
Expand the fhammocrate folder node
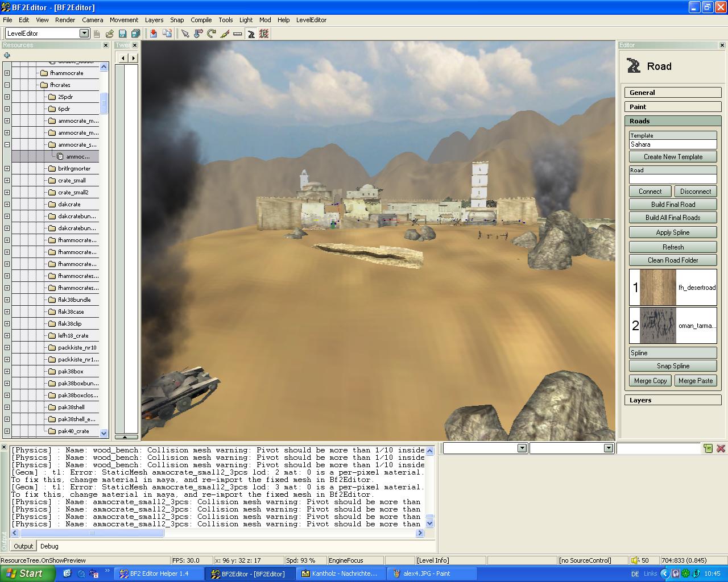point(7,73)
